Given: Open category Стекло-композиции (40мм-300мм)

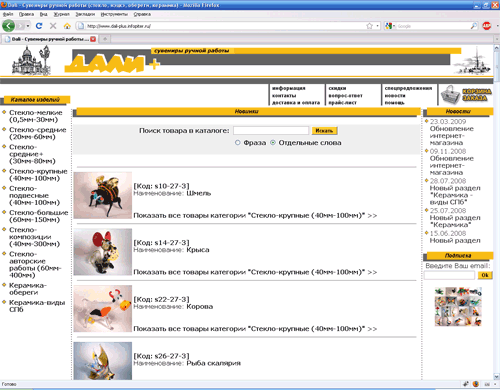Looking at the screenshot, I should (x=34, y=237).
